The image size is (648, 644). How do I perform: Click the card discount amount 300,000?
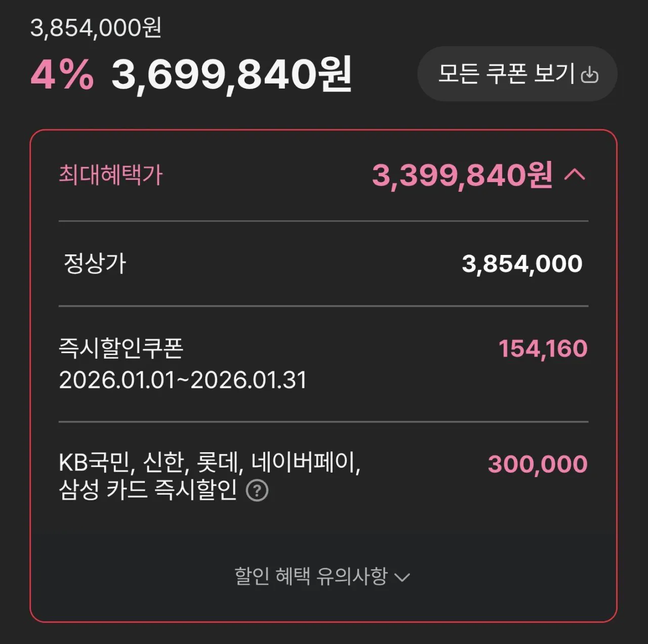537,462
